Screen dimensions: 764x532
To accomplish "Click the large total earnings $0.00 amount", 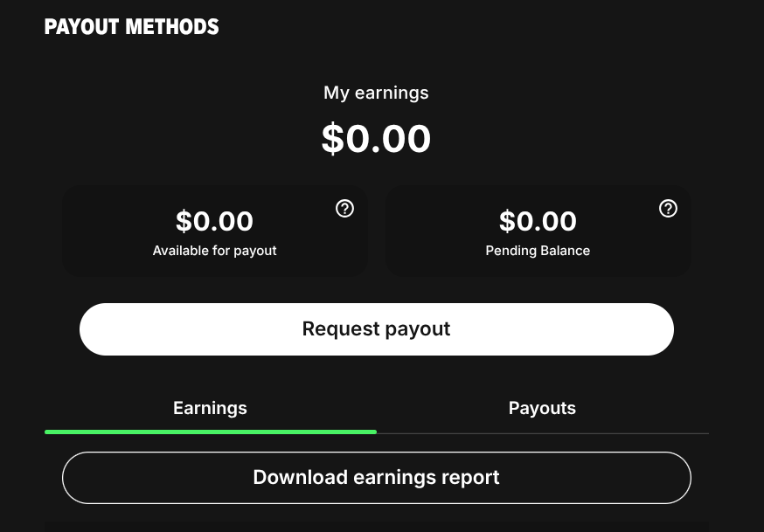I will pyautogui.click(x=376, y=139).
